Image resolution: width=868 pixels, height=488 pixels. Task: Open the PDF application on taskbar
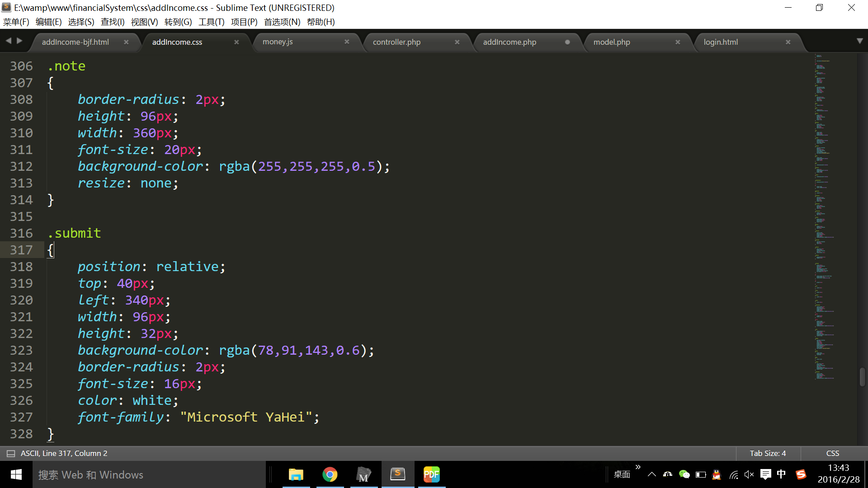pyautogui.click(x=432, y=474)
